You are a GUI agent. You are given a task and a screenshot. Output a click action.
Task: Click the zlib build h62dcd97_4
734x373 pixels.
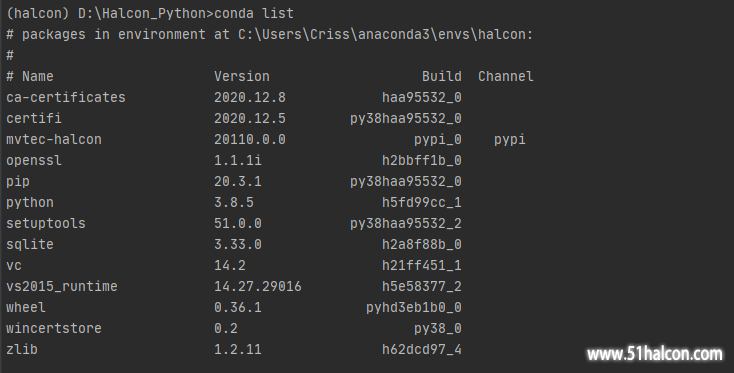[x=421, y=349]
